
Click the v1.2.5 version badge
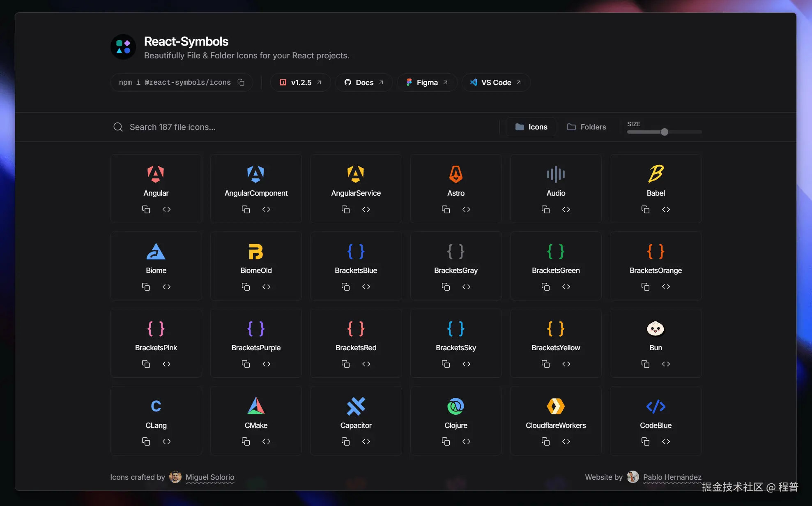pyautogui.click(x=300, y=82)
